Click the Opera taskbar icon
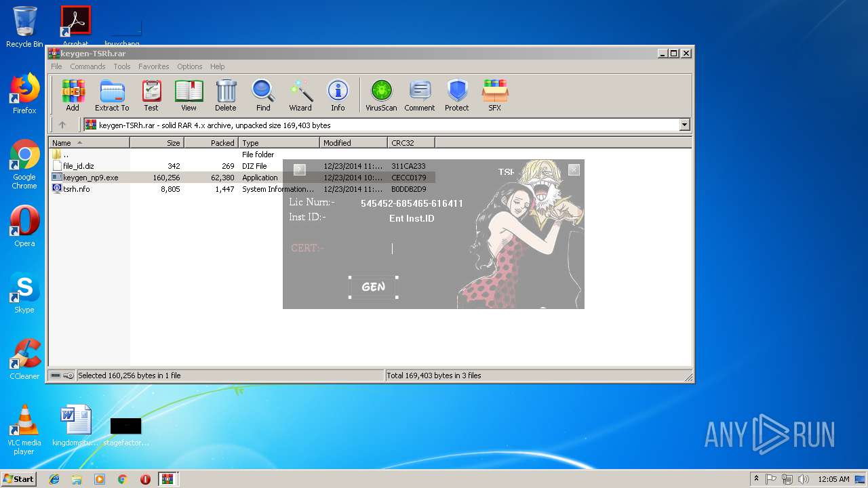 (145, 479)
